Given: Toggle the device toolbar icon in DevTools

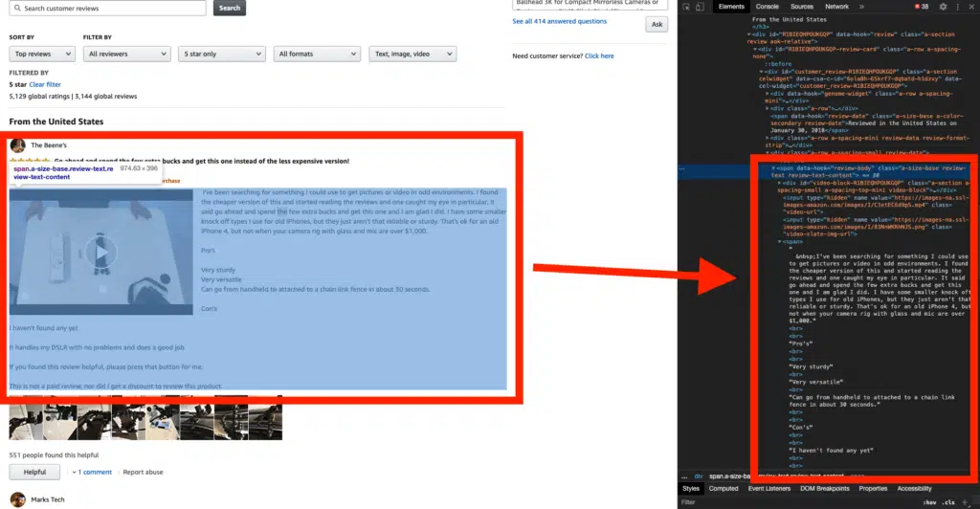Looking at the screenshot, I should (700, 7).
